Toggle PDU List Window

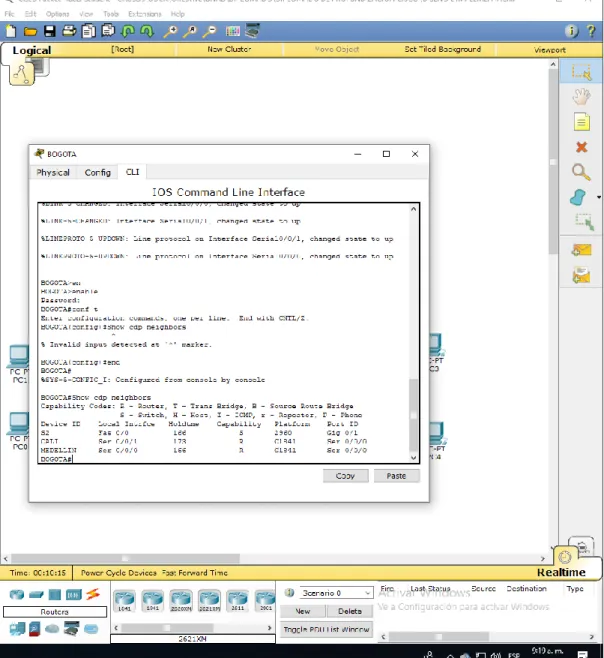point(326,629)
